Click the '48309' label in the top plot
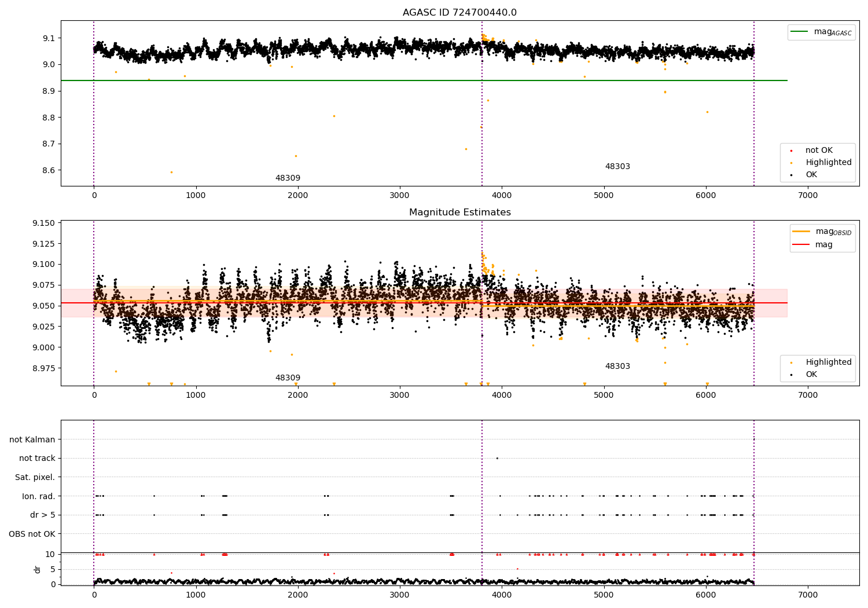The image size is (868, 608). pos(288,178)
